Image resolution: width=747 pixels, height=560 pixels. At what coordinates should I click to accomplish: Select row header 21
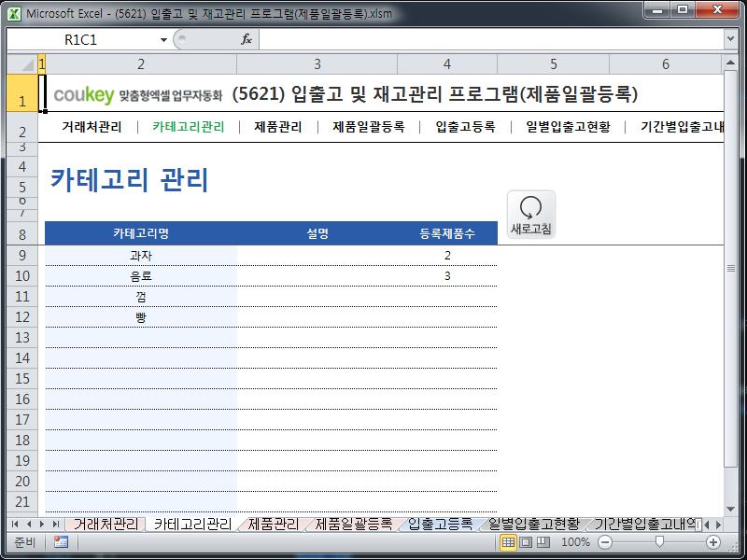22,501
